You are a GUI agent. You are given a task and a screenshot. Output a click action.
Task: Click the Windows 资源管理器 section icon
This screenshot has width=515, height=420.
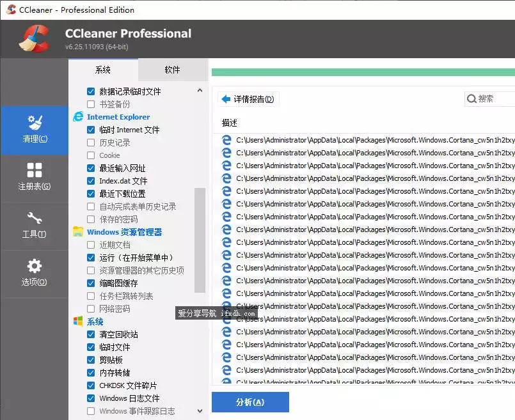pyautogui.click(x=79, y=231)
